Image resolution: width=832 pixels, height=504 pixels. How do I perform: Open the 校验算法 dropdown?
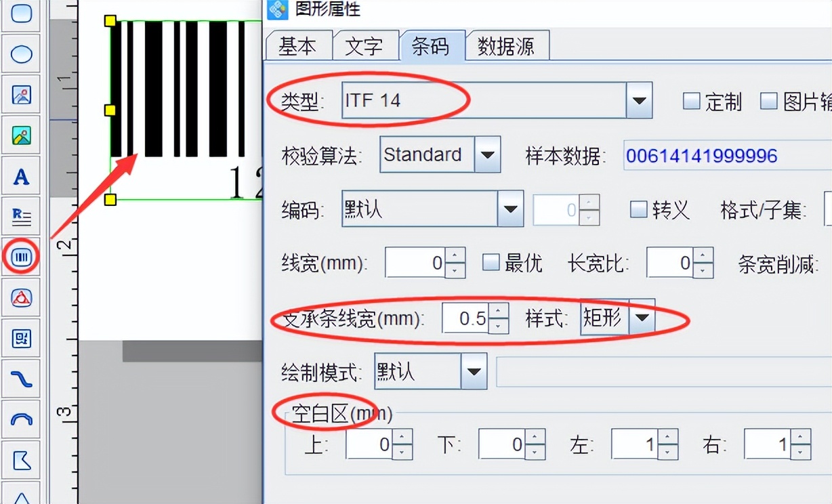pyautogui.click(x=486, y=154)
